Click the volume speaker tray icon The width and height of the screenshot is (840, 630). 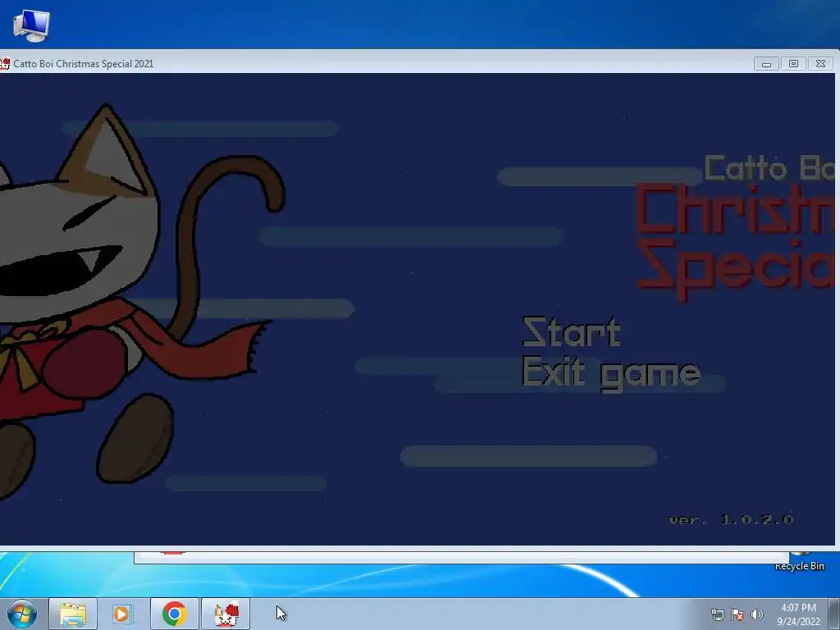(x=756, y=614)
